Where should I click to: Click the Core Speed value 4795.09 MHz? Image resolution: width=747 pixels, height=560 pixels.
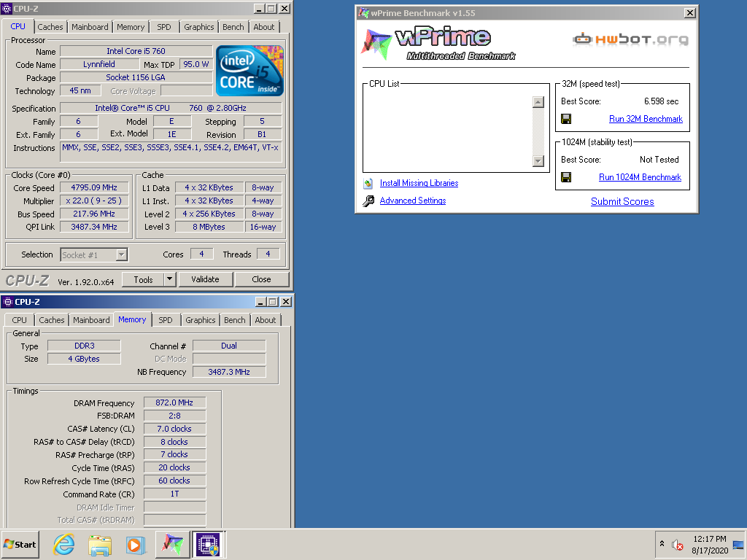click(94, 187)
